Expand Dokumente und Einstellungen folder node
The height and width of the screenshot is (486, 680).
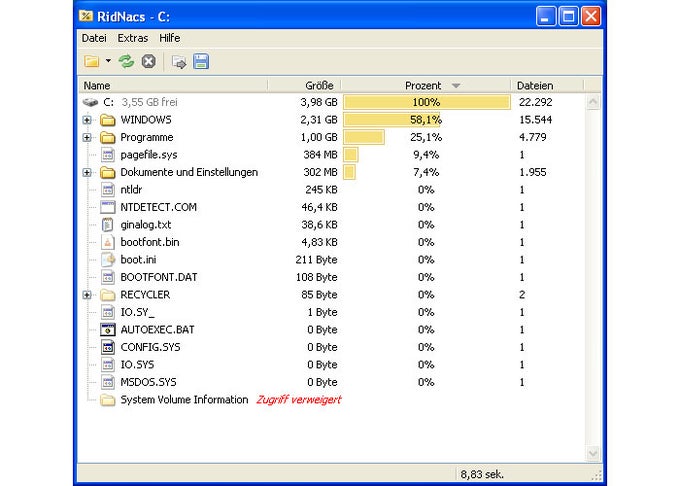pyautogui.click(x=87, y=173)
